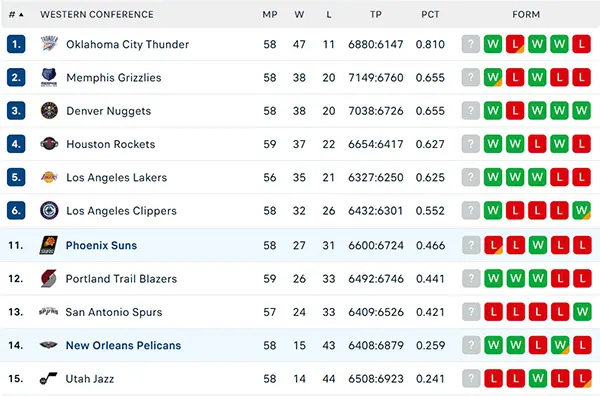Click the Houston Rockets team logo
Screen dimensions: 600x396
point(49,144)
